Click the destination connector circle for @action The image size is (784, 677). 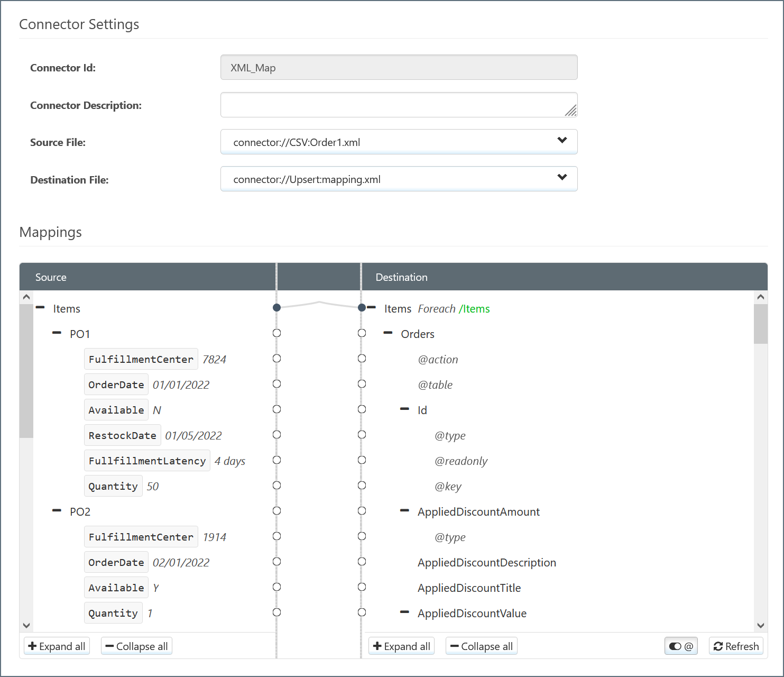click(x=362, y=359)
